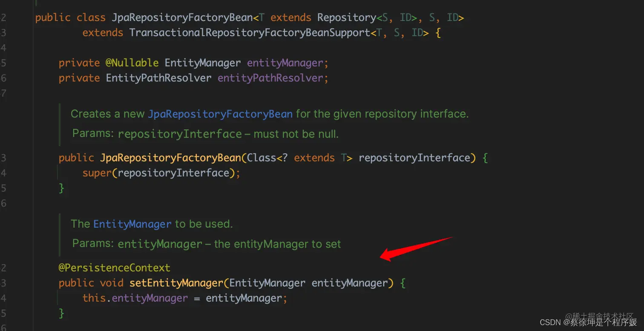Click entityManager in the setter Params doc
The height and width of the screenshot is (331, 644).
pos(160,244)
